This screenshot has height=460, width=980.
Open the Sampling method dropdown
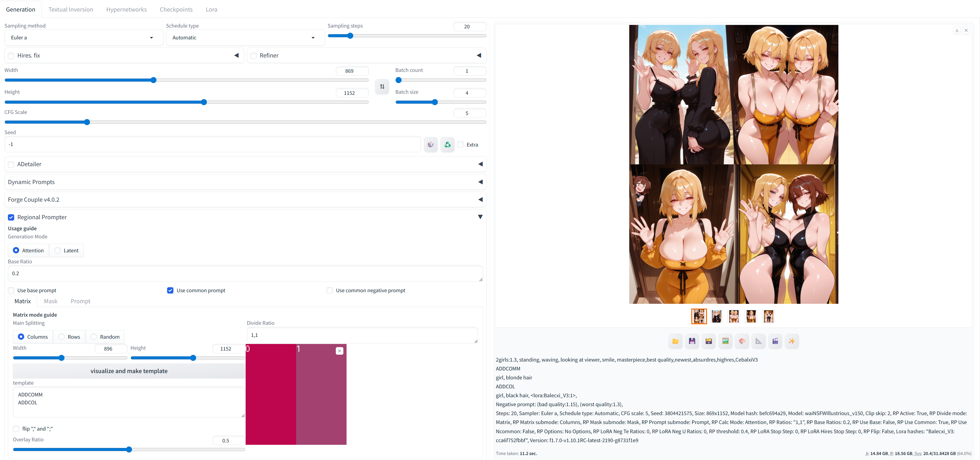84,38
